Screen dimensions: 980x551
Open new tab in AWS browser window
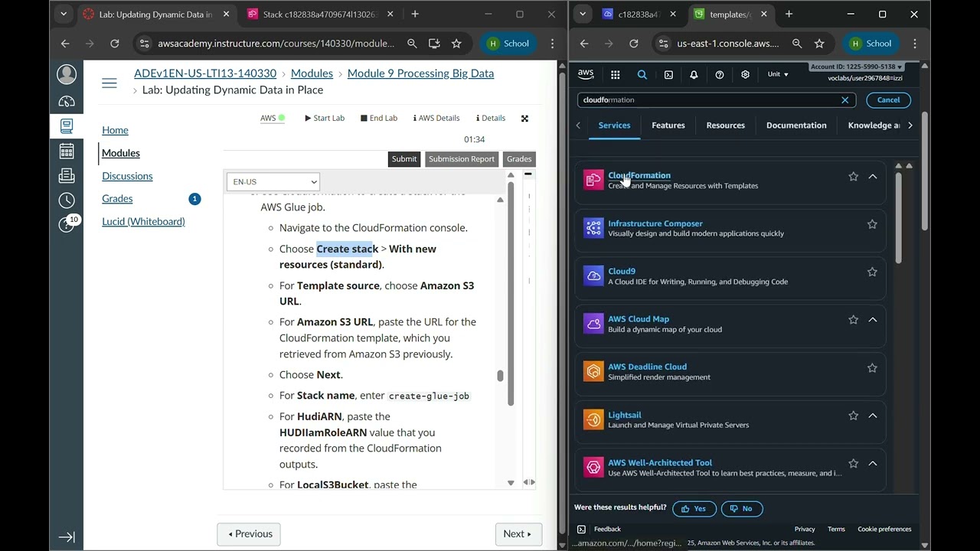point(789,14)
